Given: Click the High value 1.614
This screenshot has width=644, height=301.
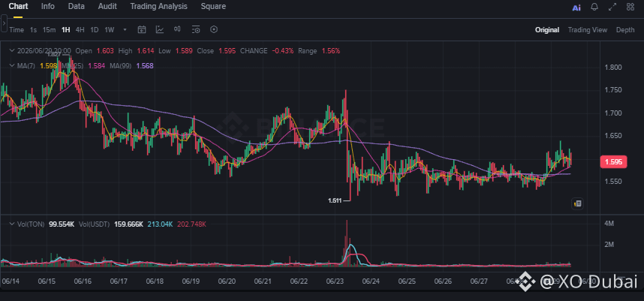Looking at the screenshot, I should click(146, 51).
